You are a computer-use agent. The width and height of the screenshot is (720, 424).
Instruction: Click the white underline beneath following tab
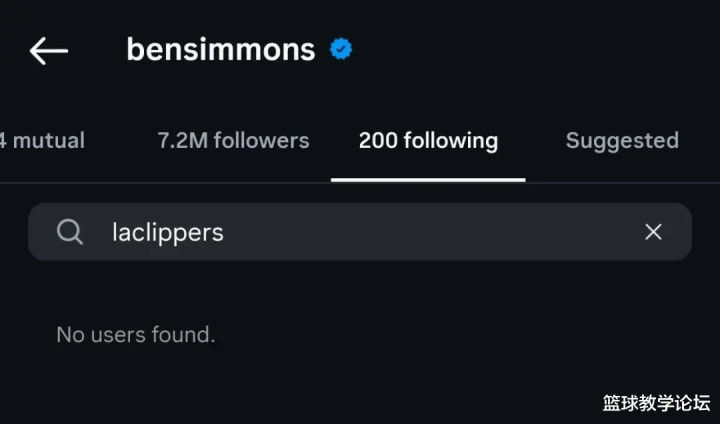(x=428, y=180)
